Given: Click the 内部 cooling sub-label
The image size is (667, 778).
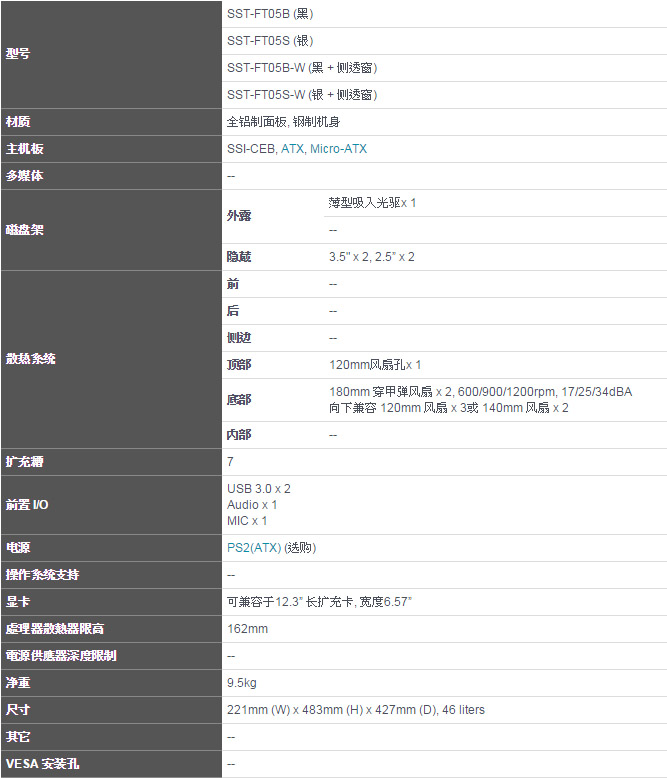Looking at the screenshot, I should (239, 435).
